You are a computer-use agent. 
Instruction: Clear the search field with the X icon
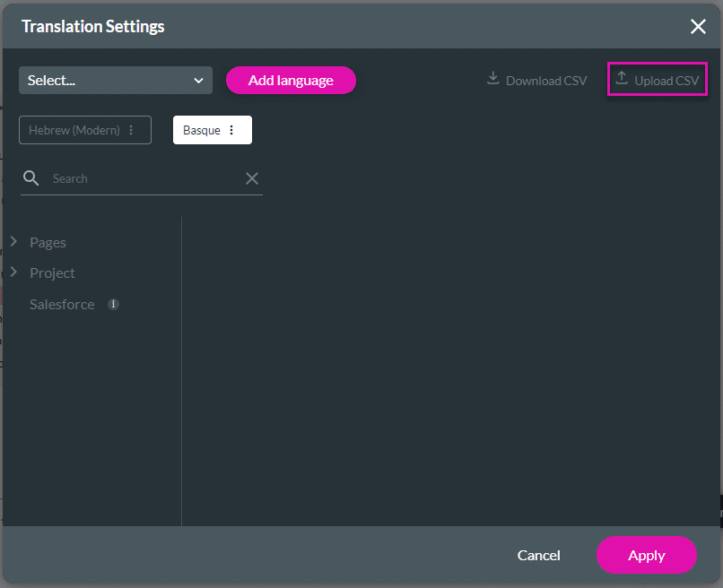click(x=252, y=177)
